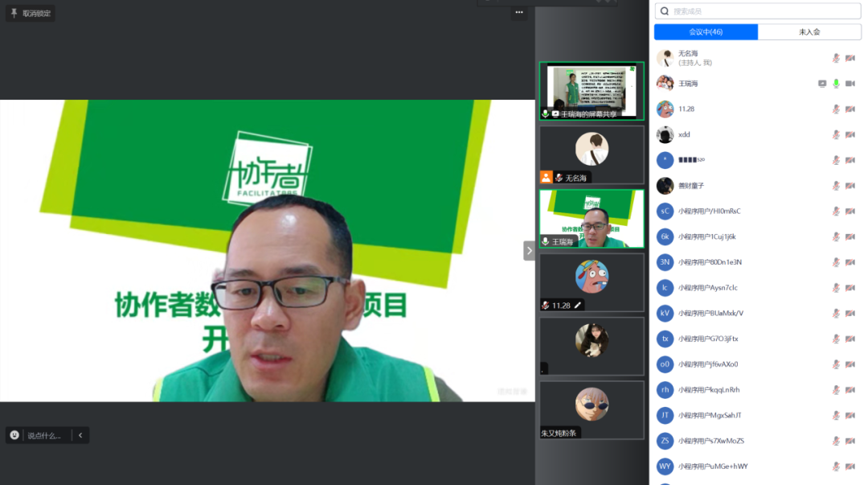Toggle 无名海's microphone in the member list

836,58
